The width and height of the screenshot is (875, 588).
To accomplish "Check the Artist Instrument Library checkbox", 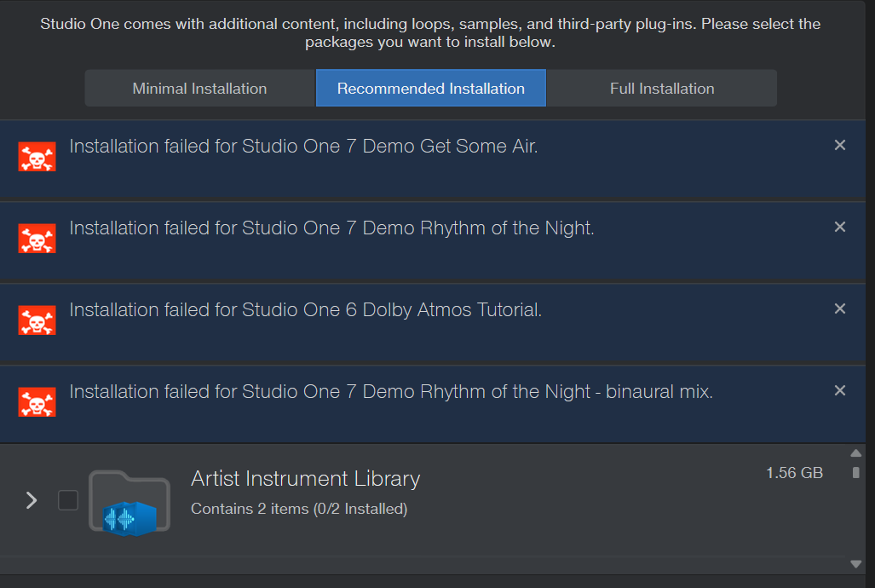I will (x=68, y=500).
